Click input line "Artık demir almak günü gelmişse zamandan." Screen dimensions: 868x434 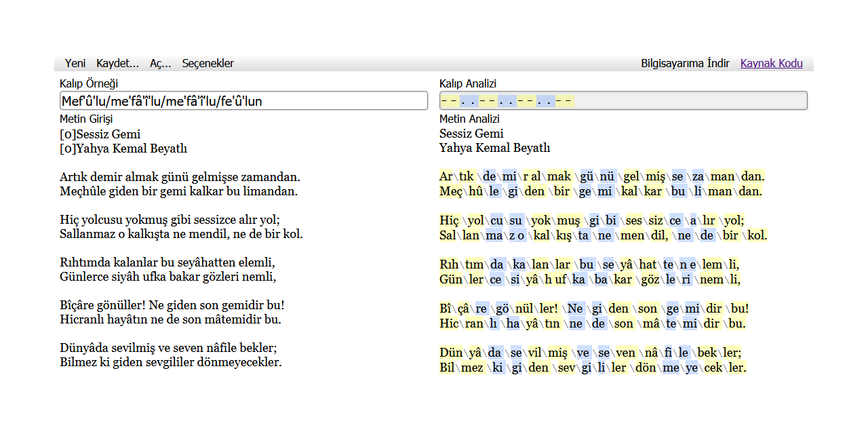click(x=180, y=178)
